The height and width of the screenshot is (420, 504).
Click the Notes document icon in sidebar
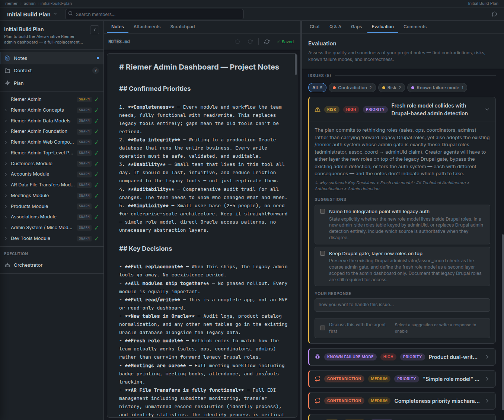7,58
